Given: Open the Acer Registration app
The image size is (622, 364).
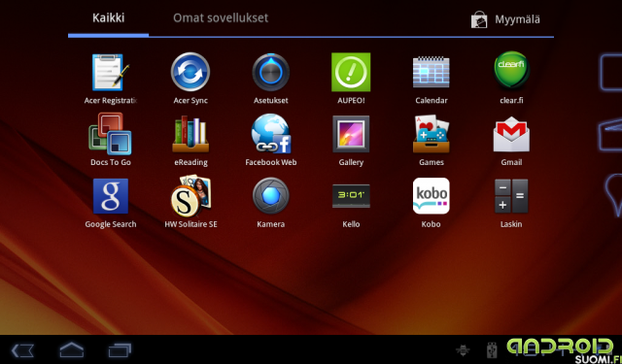Looking at the screenshot, I should 110,73.
